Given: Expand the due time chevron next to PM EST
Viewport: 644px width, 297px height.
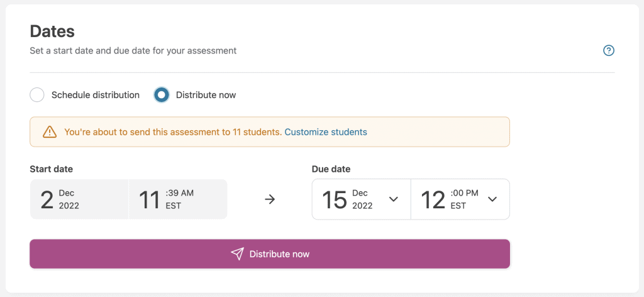Looking at the screenshot, I should point(492,199).
